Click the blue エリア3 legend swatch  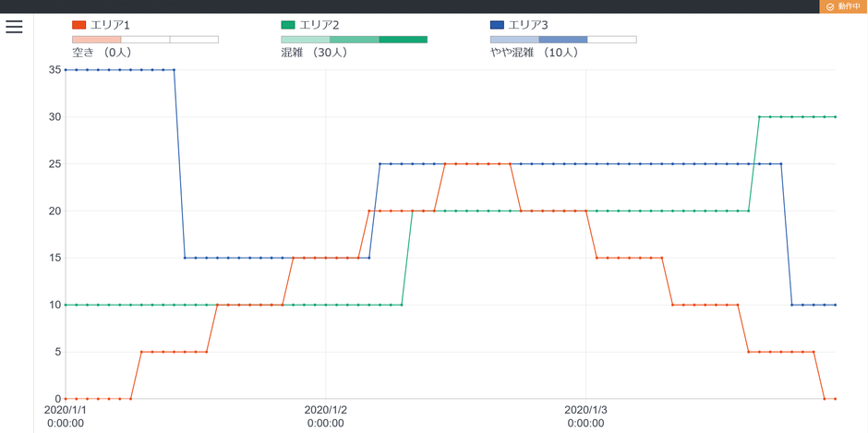click(x=497, y=25)
